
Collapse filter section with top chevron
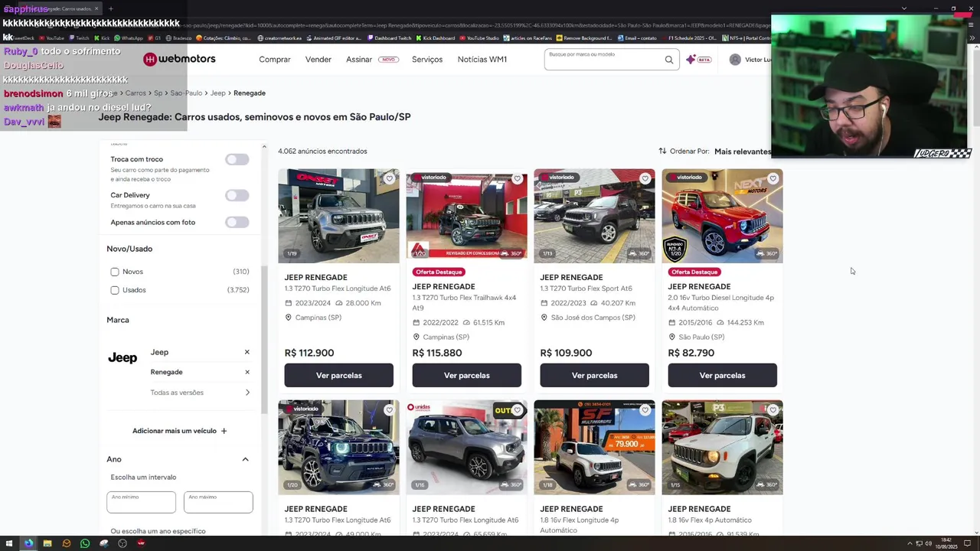click(264, 147)
